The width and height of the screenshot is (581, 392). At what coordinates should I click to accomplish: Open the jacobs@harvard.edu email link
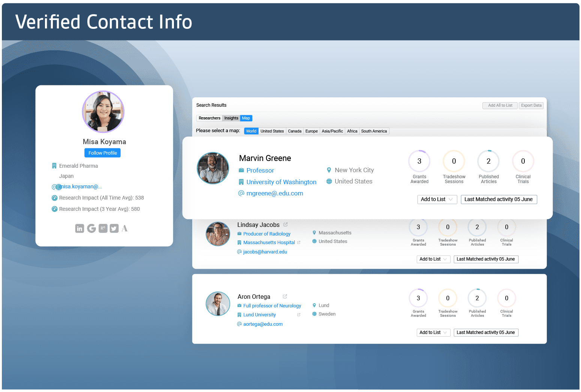tap(265, 252)
